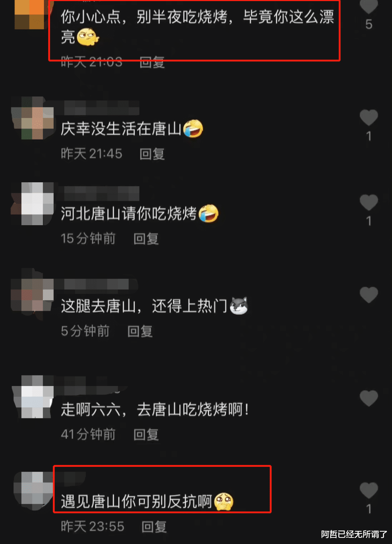Open avatar of '遇见唐山你可别反抗啊' commenter
This screenshot has width=392, height=544.
[33, 488]
